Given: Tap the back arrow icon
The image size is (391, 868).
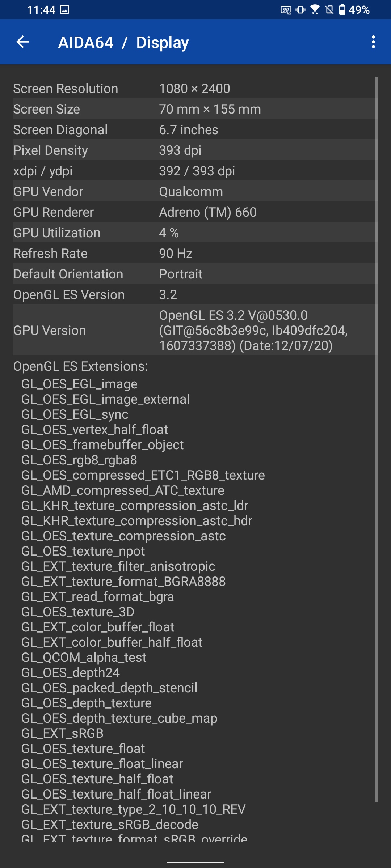Looking at the screenshot, I should 23,42.
